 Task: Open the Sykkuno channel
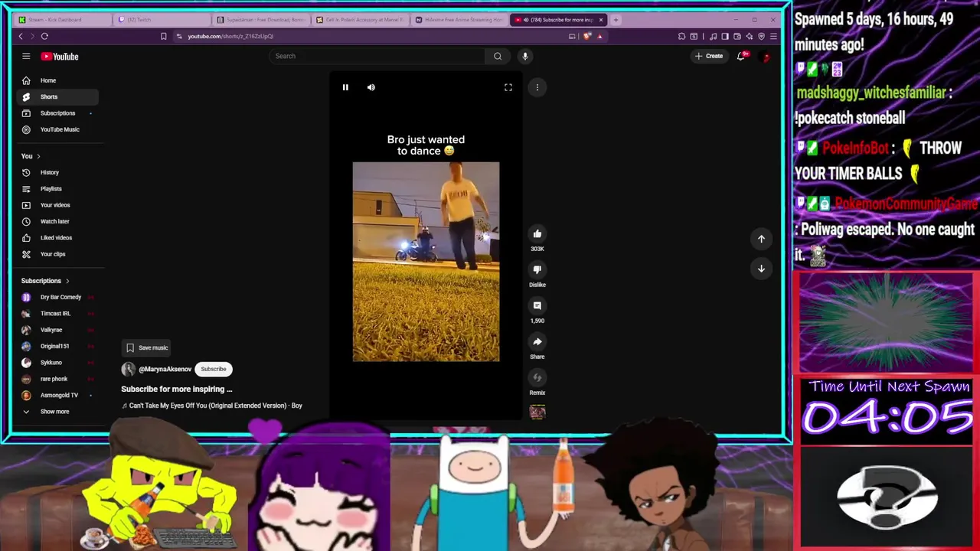click(x=57, y=363)
